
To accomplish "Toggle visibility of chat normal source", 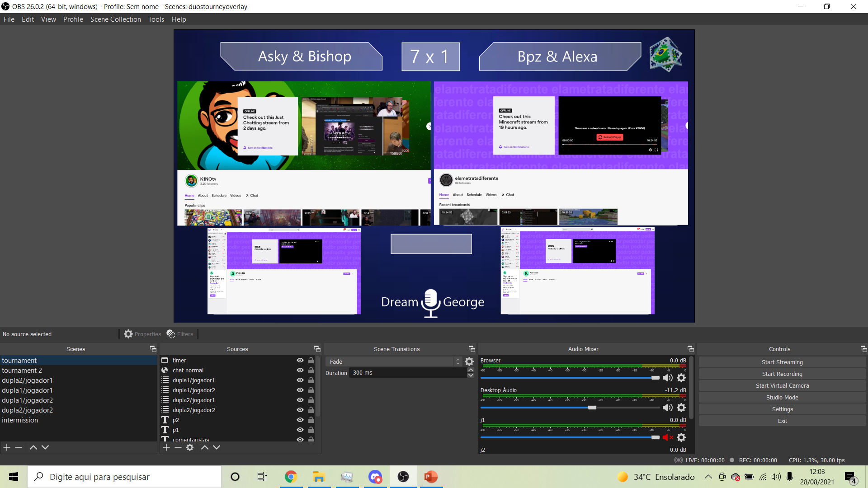I will (x=300, y=370).
